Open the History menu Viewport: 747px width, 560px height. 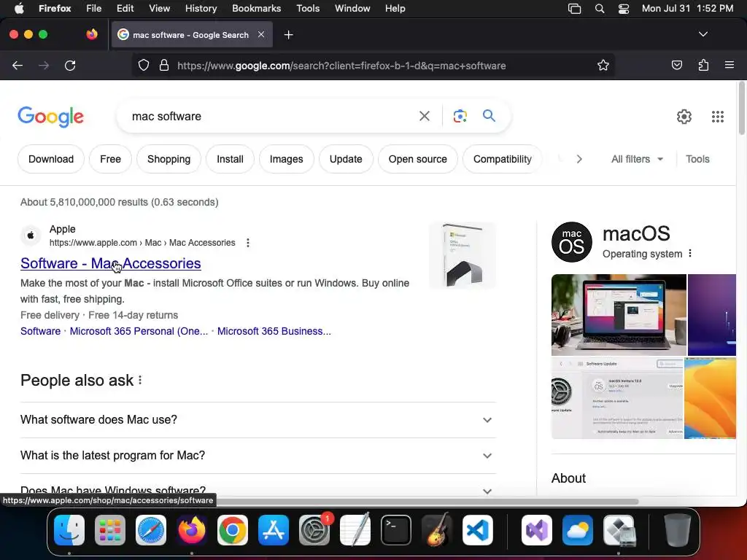(201, 9)
